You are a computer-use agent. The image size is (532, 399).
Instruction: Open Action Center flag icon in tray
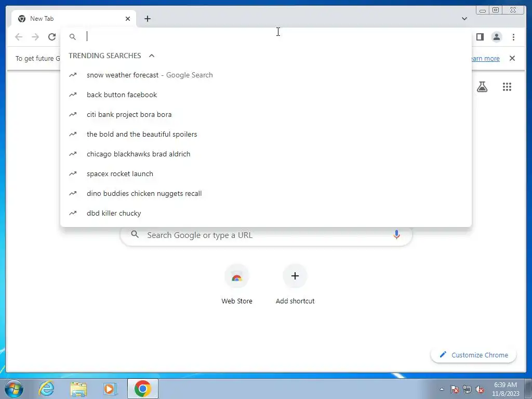tap(454, 389)
